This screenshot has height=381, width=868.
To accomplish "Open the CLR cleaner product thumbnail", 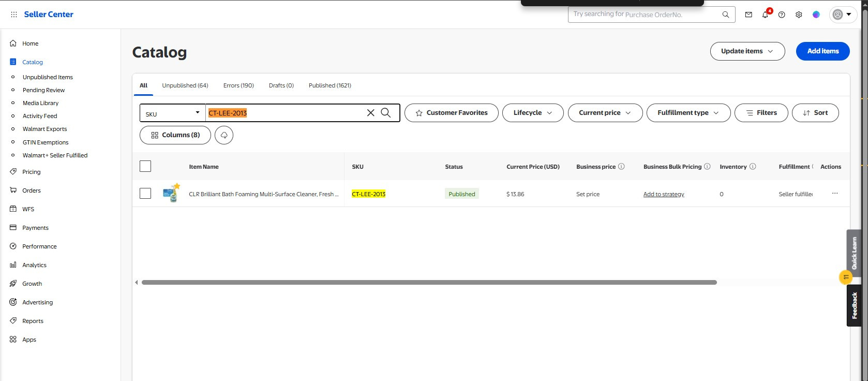I will pos(171,193).
